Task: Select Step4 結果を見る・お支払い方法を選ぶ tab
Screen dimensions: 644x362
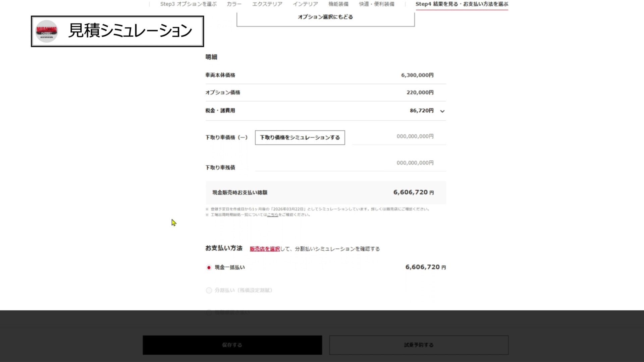Action: [462, 4]
